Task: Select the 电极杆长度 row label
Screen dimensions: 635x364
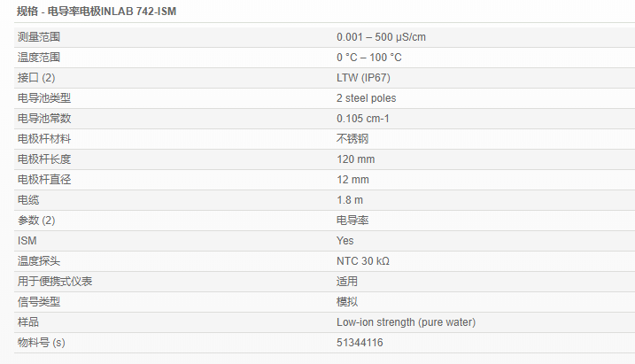Action: click(x=44, y=159)
